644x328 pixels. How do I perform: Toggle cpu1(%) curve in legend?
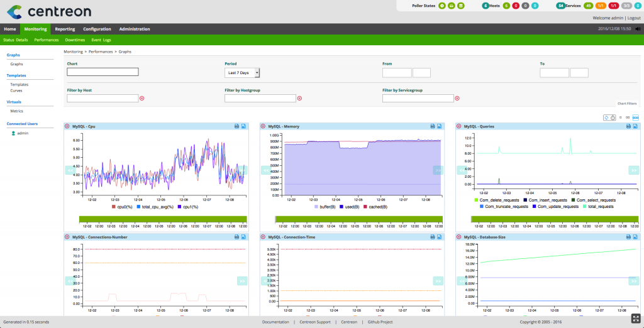(189, 207)
